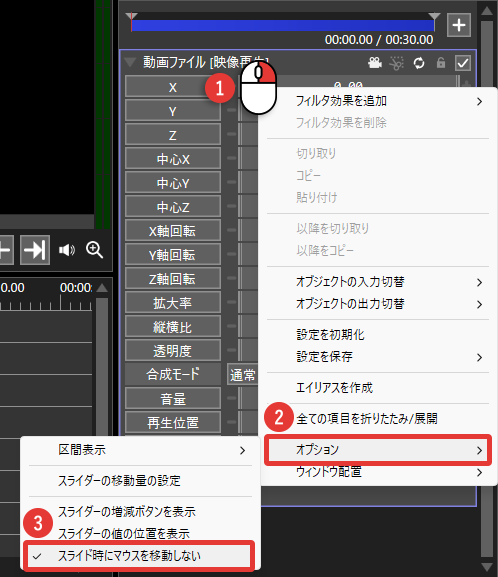
Task: Toggle the padlock icon in object header
Action: click(441, 63)
